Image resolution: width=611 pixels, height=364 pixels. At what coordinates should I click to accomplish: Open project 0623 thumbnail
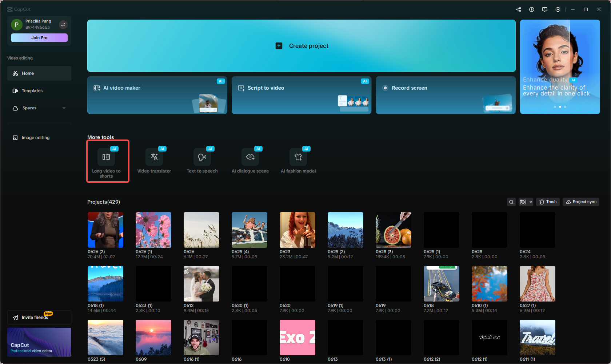click(x=297, y=230)
